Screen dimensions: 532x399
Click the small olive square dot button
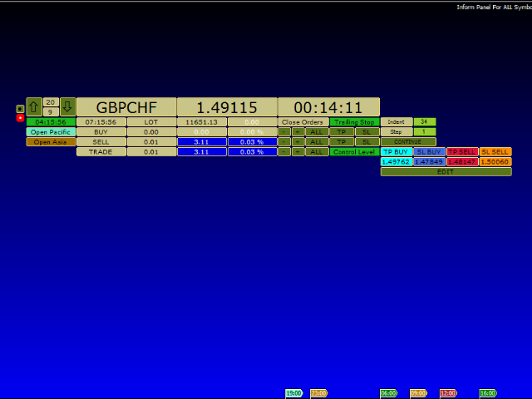click(20, 109)
